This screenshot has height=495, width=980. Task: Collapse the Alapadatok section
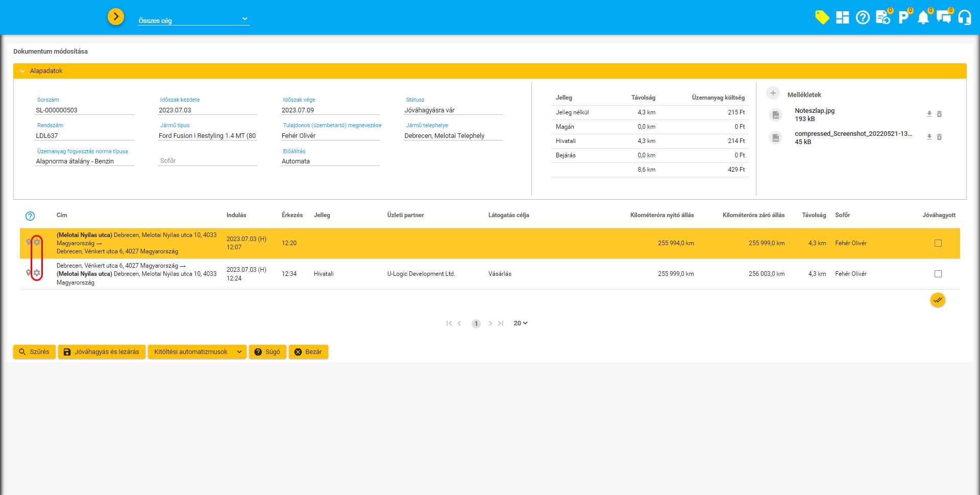coord(22,71)
